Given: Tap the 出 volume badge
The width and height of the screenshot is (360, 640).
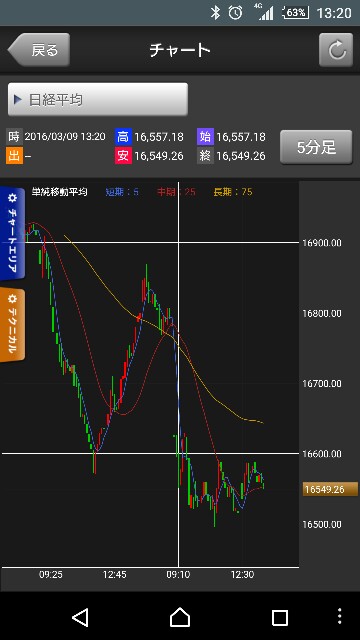Looking at the screenshot, I should (14, 156).
